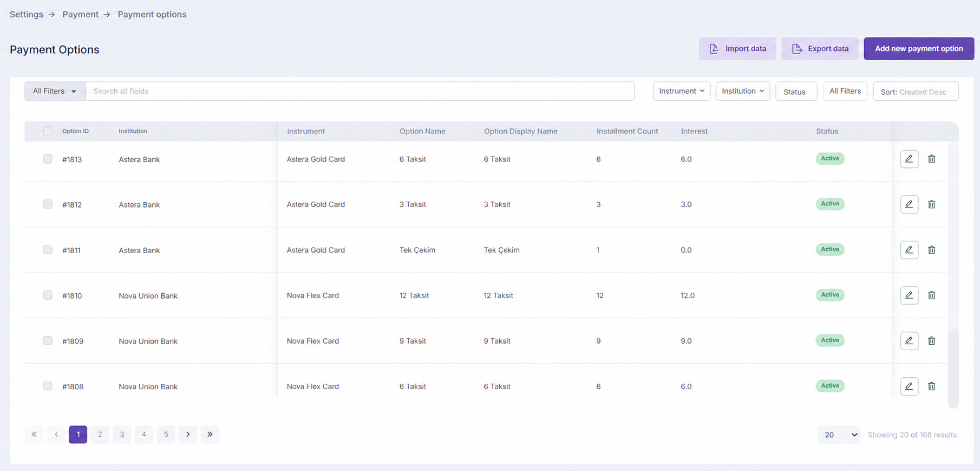Click Add new payment option button
The image size is (980, 471).
coord(919,49)
